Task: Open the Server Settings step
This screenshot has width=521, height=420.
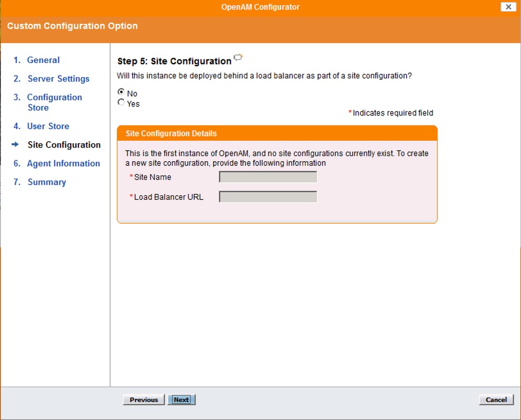Action: (58, 79)
